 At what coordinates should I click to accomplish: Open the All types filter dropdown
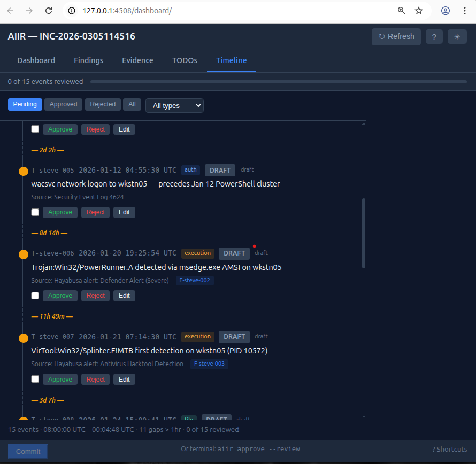click(x=174, y=105)
